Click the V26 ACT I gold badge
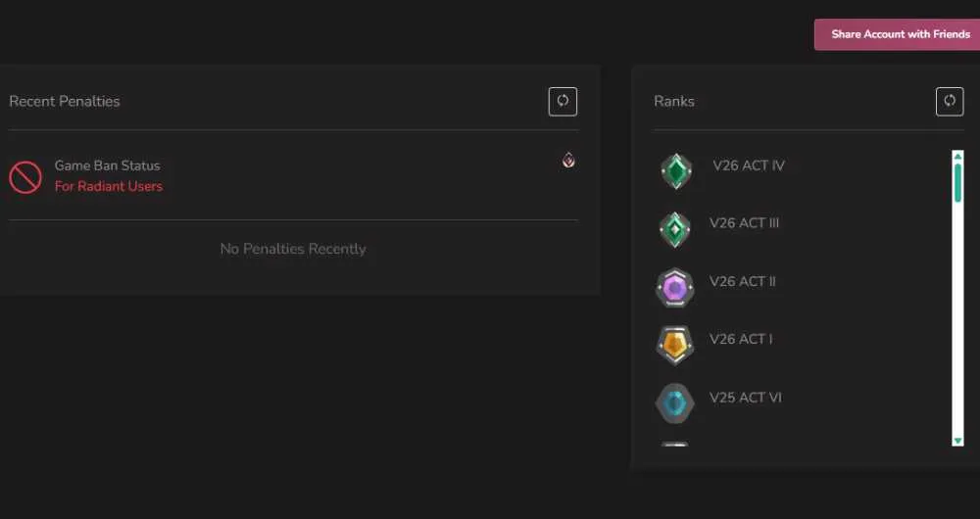 pos(675,346)
